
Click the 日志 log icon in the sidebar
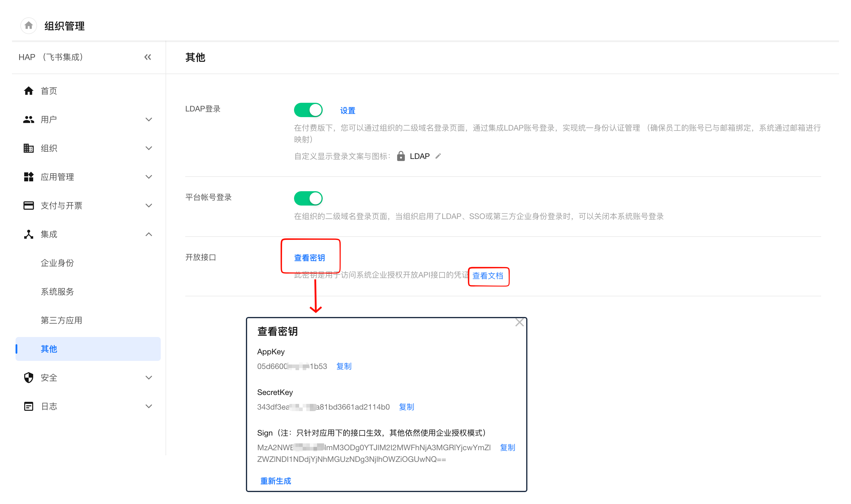click(x=28, y=406)
